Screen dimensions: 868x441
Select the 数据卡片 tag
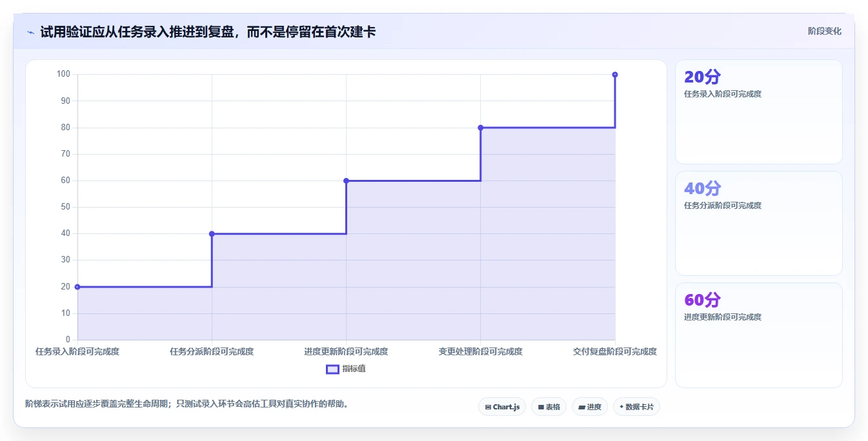[636, 407]
